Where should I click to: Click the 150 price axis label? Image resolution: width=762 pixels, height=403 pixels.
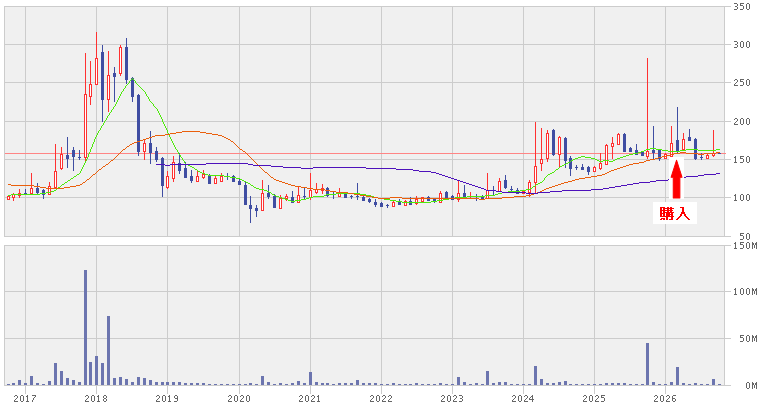pyautogui.click(x=743, y=159)
